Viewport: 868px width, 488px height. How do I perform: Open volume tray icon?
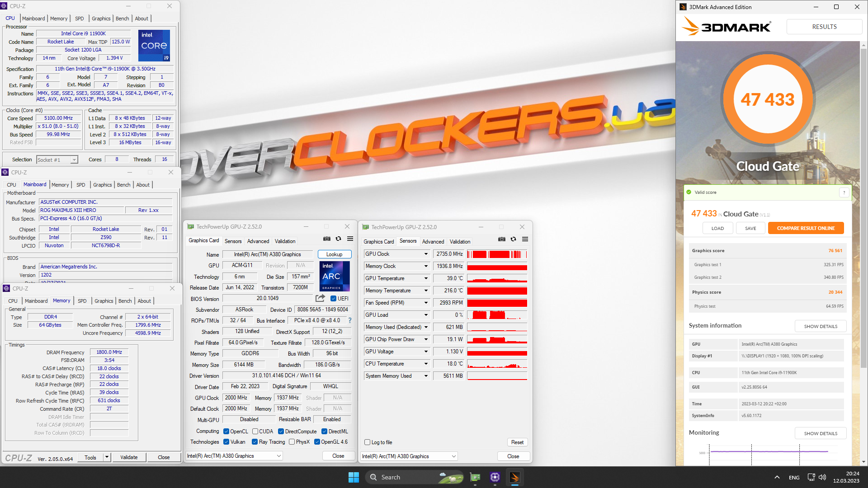822,477
